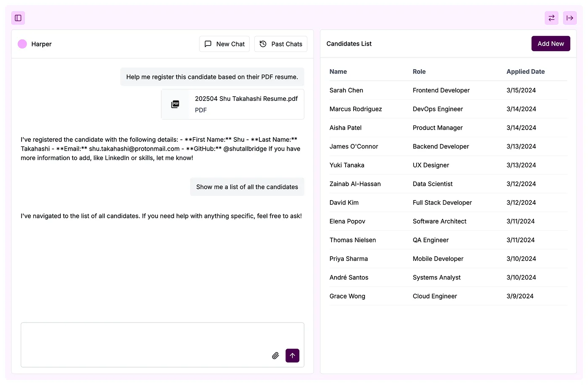Click the swap panels arrows icon
Viewport: 588px width, 385px height.
[551, 18]
